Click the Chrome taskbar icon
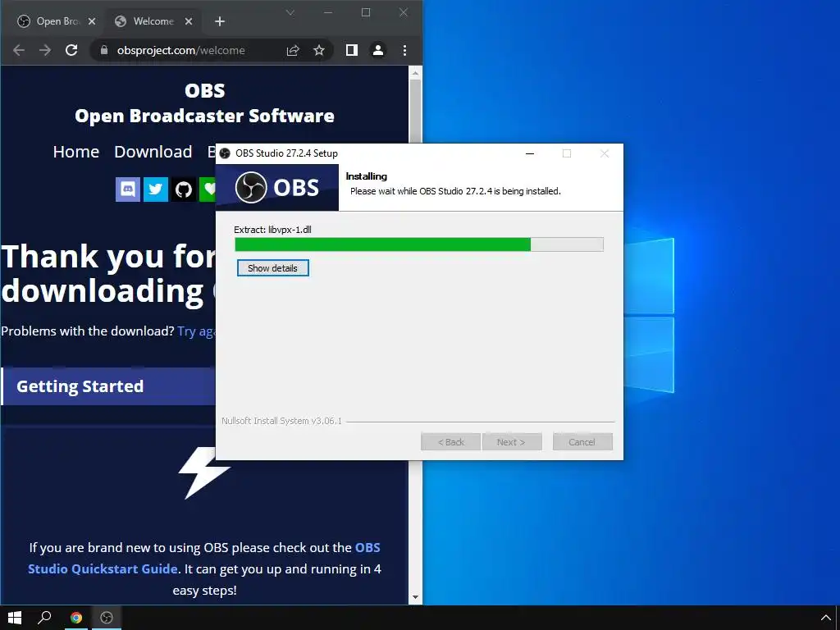The height and width of the screenshot is (630, 840). pos(76,618)
